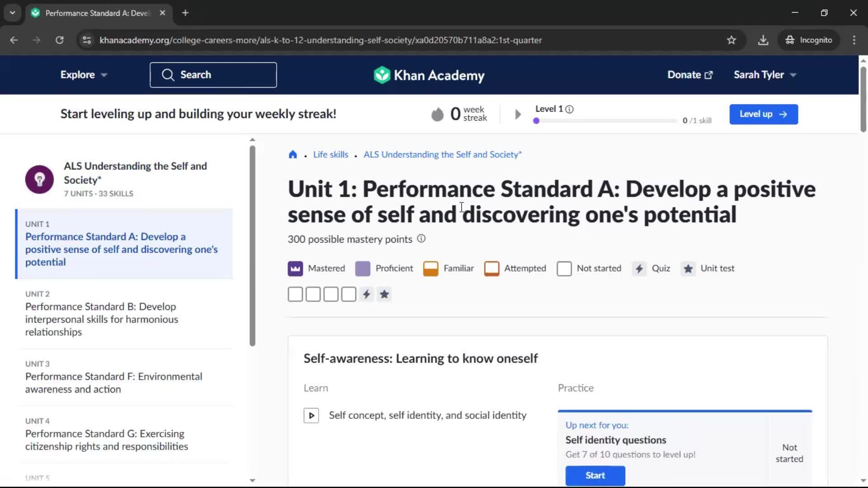Open the fourth skill progress box

click(349, 295)
